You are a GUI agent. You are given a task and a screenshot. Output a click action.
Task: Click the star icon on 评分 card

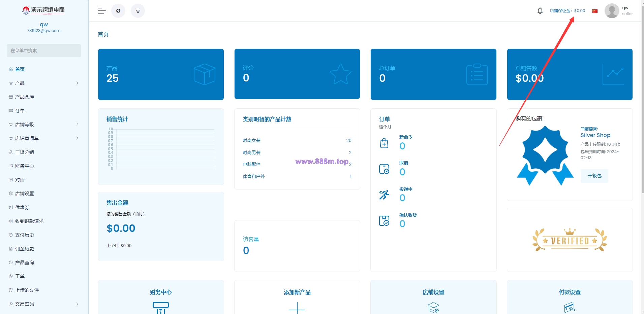point(340,74)
